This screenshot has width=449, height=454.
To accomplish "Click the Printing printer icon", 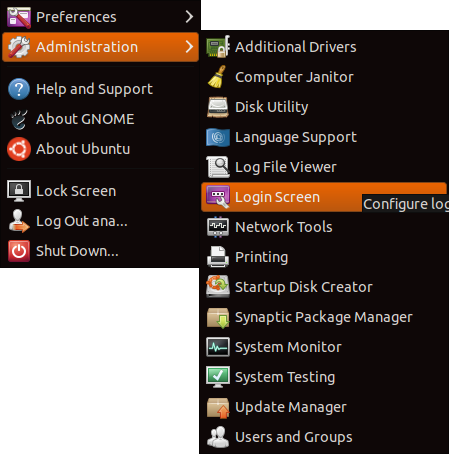I will [x=218, y=257].
